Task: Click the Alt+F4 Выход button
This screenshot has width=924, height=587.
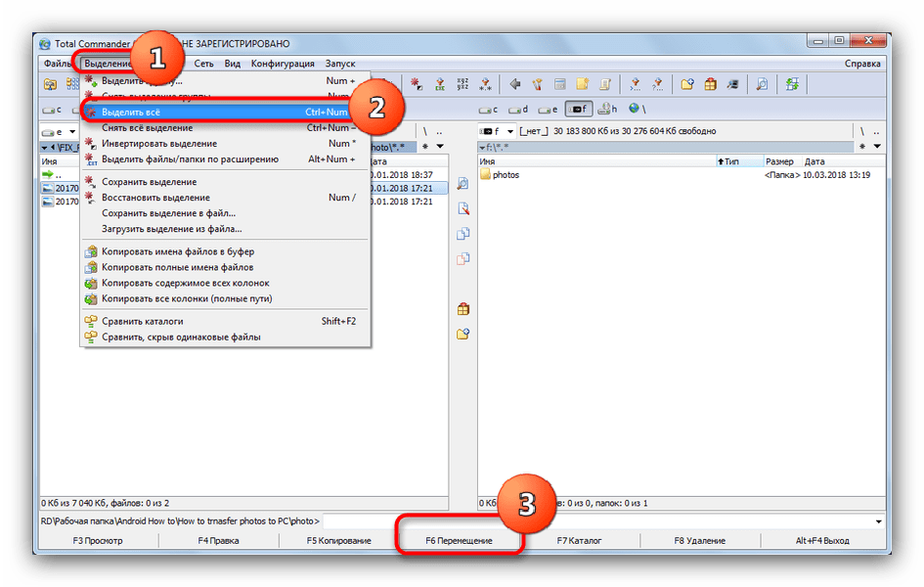Action: click(822, 540)
